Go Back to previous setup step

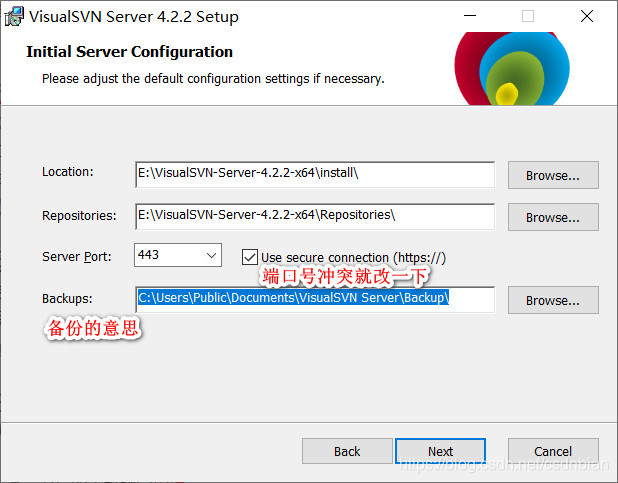point(347,451)
